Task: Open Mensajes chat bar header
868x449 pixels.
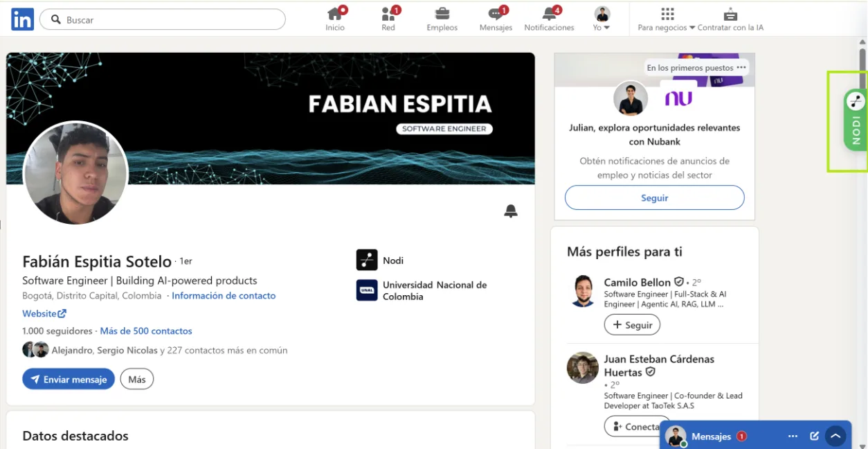Action: click(755, 436)
